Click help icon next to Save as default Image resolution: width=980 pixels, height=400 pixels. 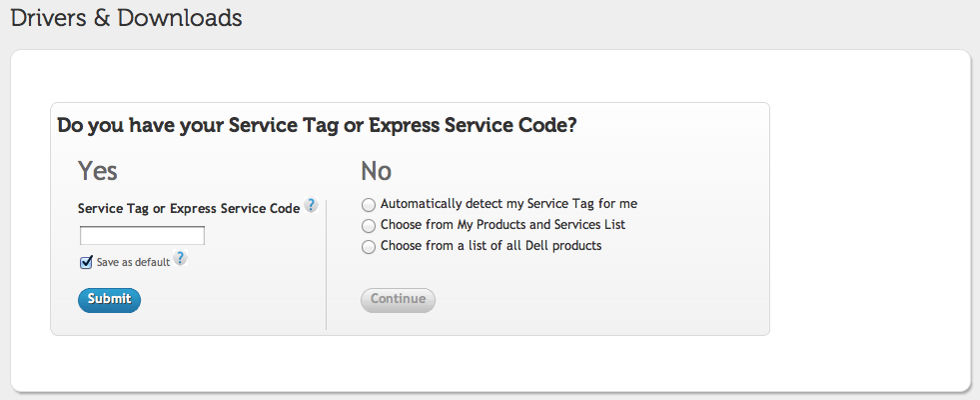point(180,258)
